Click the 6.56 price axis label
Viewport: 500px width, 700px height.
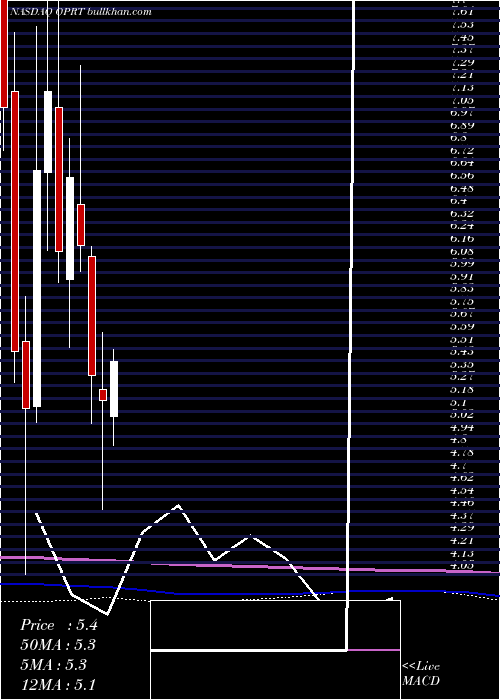(462, 175)
